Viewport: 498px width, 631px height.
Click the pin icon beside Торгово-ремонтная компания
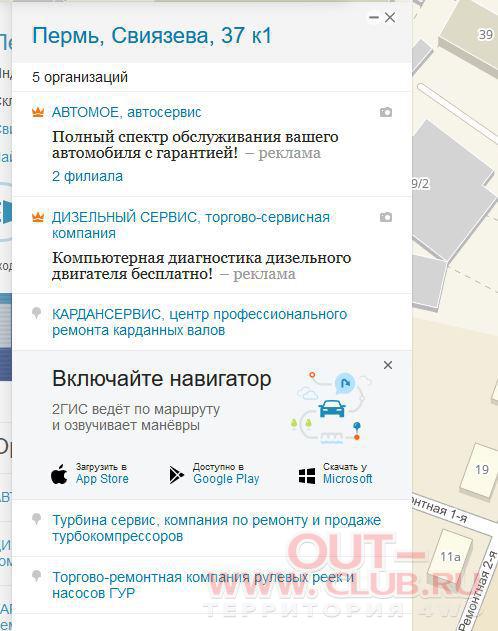pyautogui.click(x=37, y=576)
